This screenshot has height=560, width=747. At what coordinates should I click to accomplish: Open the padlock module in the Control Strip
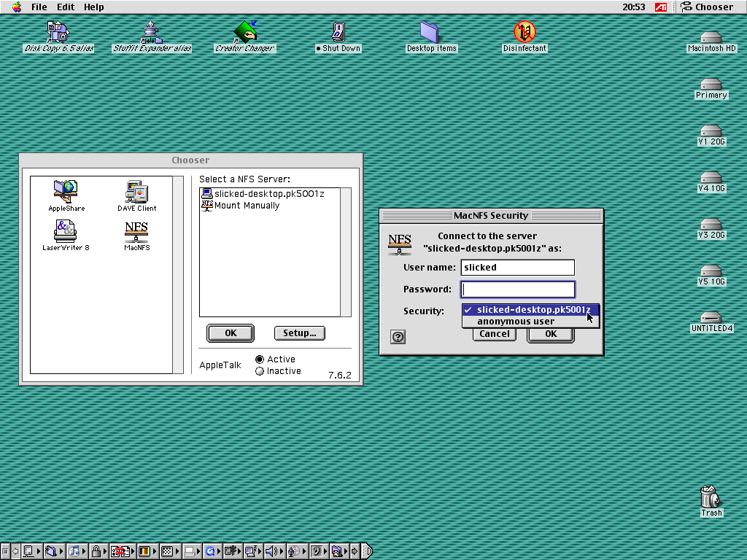tap(98, 551)
